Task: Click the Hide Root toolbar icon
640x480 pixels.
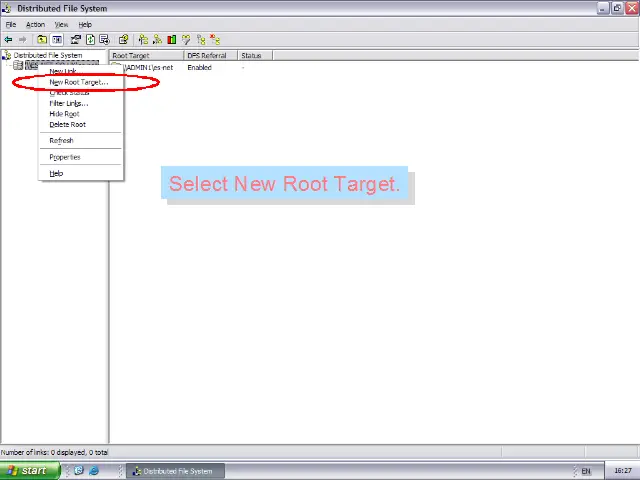Action: [x=201, y=40]
